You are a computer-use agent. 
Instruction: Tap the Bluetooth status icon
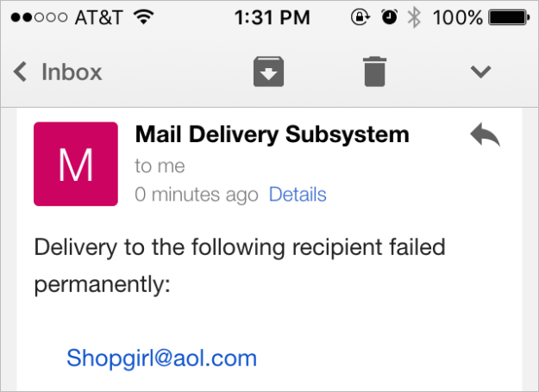click(414, 17)
